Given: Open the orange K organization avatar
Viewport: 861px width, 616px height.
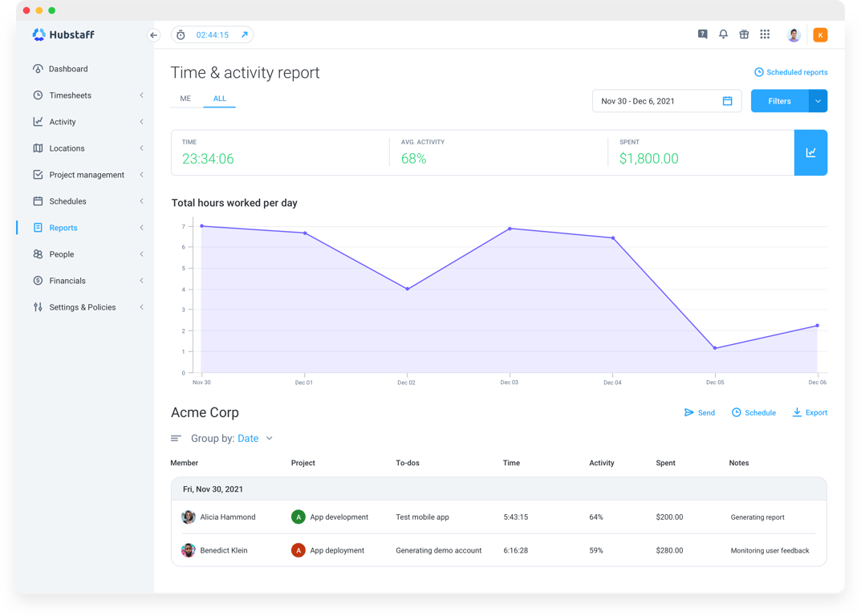Looking at the screenshot, I should tap(820, 35).
